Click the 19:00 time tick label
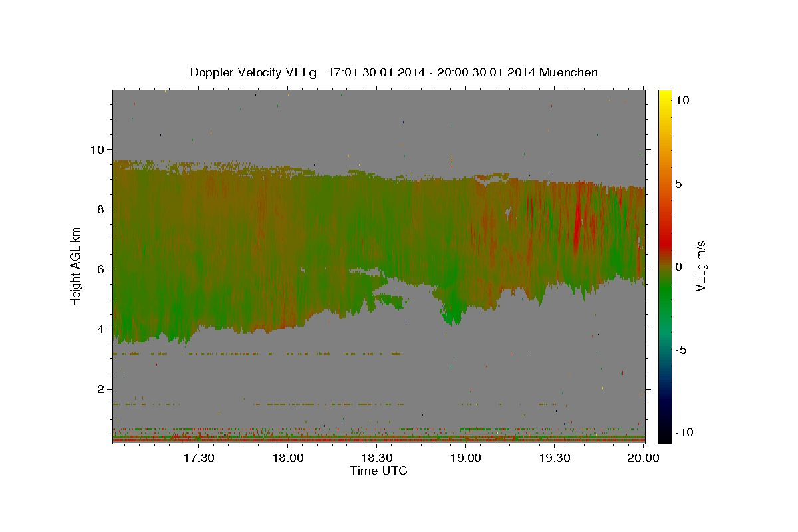 pos(466,458)
